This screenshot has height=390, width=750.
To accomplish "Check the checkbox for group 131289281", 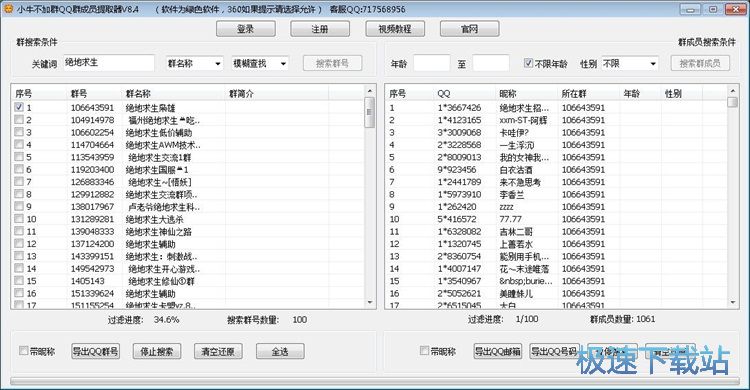I will click(x=19, y=219).
